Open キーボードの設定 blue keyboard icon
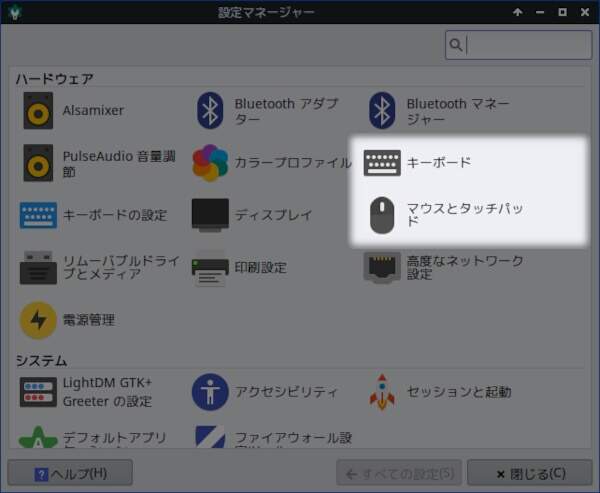The height and width of the screenshot is (493, 600). [x=38, y=215]
